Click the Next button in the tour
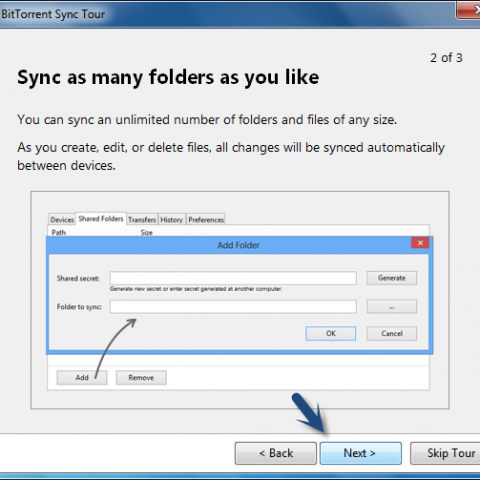Screen dimensions: 480x480 [361, 453]
